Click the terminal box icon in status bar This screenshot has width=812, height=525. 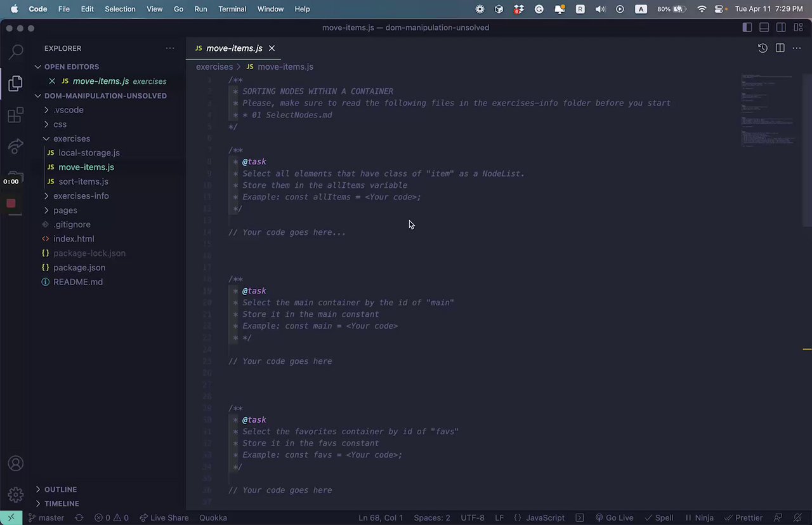(x=579, y=517)
